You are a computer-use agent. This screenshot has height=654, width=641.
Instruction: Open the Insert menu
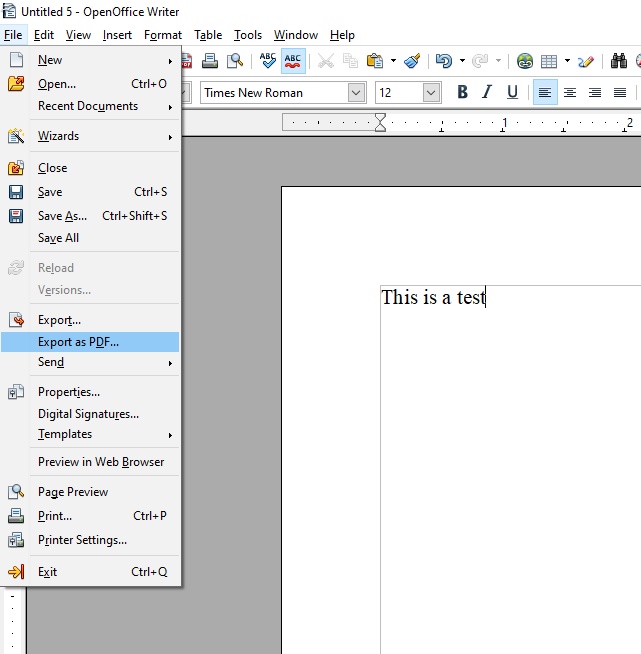click(117, 35)
